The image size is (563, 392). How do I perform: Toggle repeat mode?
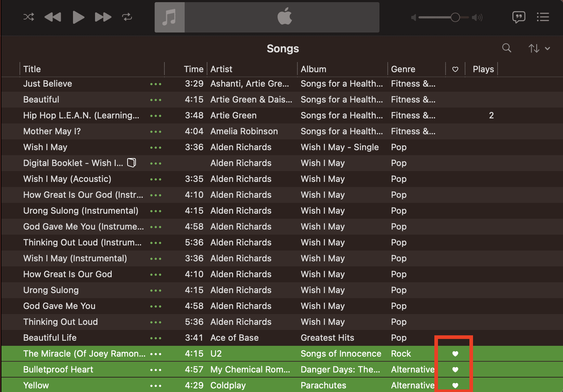pos(127,17)
